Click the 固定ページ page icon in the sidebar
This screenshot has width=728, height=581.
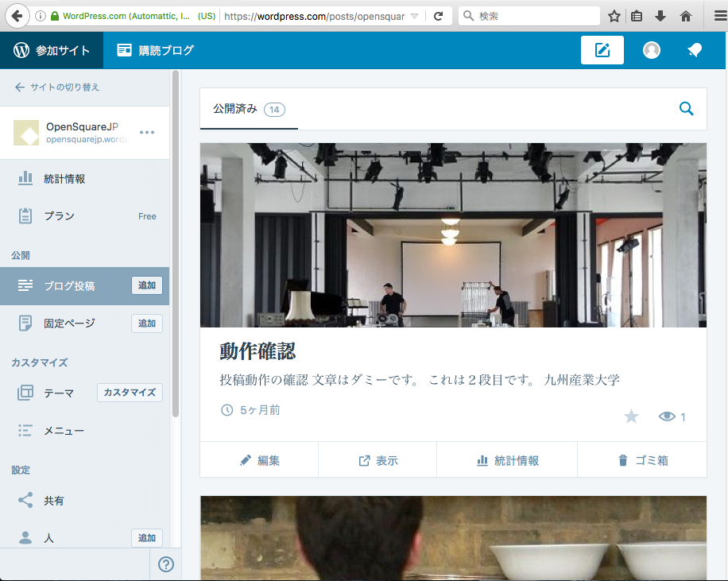coord(26,323)
